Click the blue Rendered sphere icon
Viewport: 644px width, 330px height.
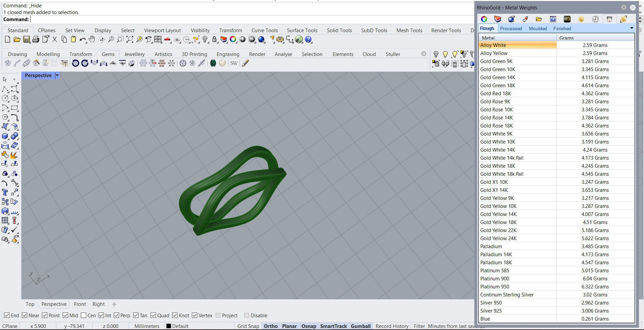click(261, 40)
